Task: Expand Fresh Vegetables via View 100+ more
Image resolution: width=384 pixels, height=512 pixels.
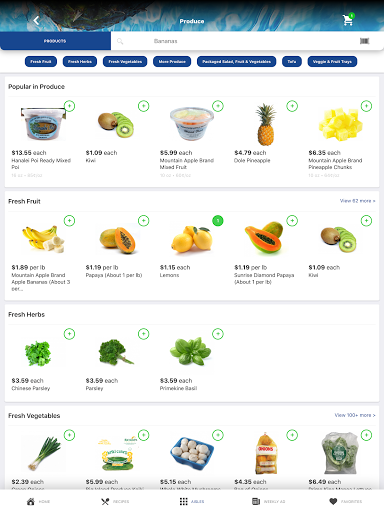Action: pos(355,415)
